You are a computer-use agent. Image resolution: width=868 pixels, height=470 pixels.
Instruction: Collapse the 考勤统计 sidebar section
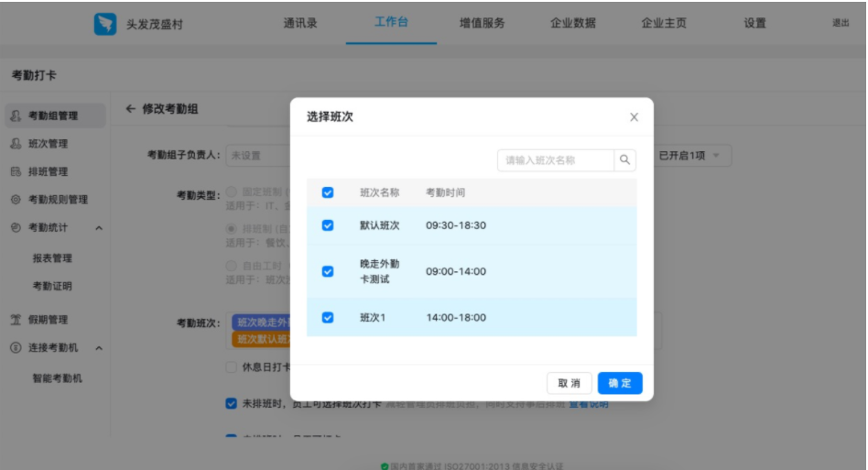[99, 227]
